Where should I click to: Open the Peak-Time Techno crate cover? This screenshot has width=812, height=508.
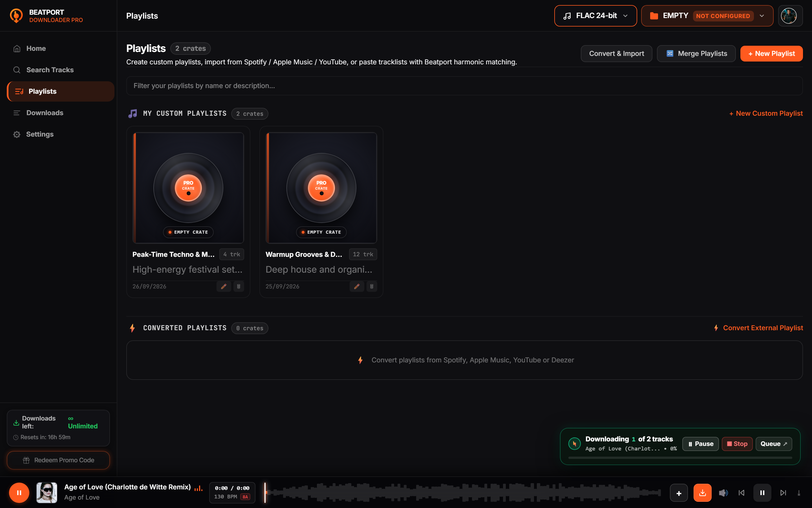tap(188, 188)
